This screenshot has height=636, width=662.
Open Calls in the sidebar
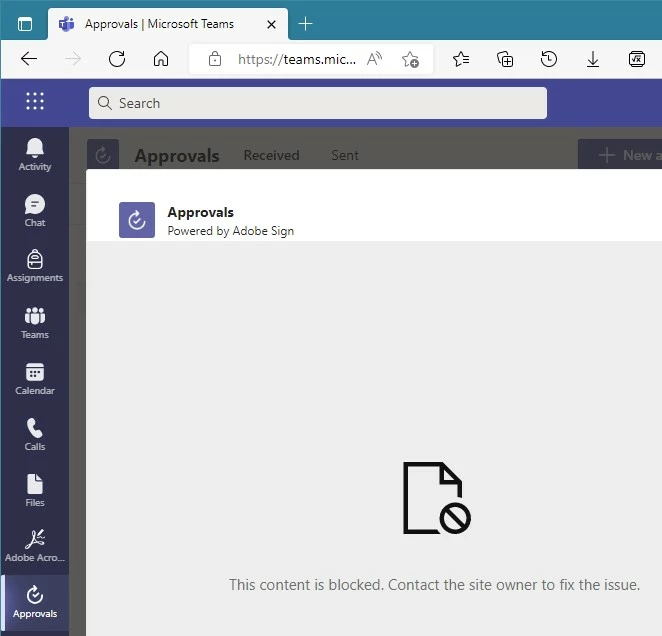tap(35, 435)
